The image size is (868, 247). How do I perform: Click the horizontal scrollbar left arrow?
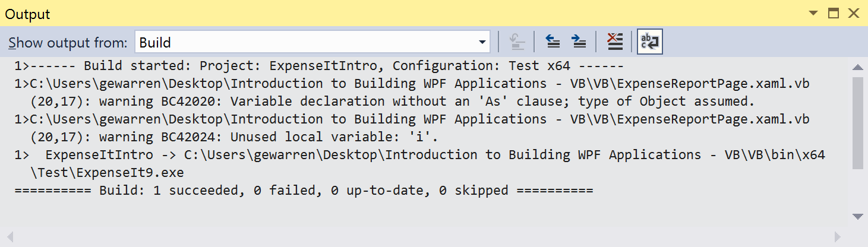(x=10, y=237)
